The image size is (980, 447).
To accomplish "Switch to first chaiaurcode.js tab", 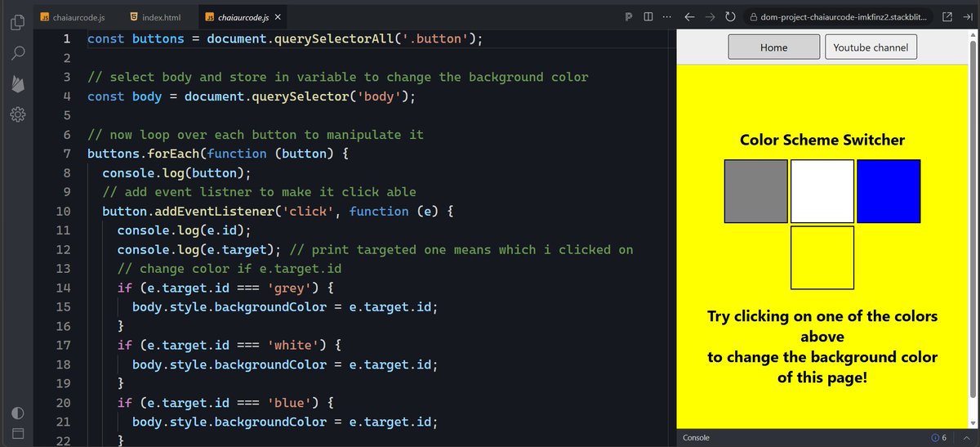I will click(x=72, y=16).
